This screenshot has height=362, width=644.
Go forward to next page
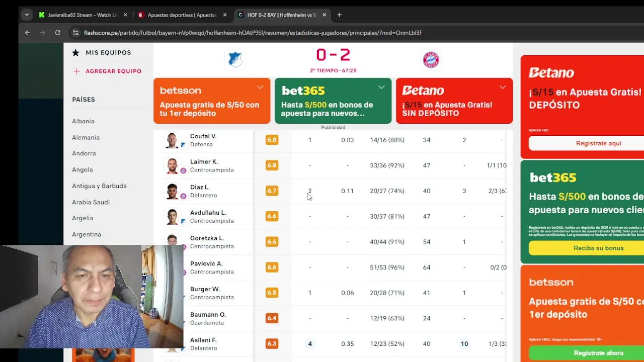coord(43,33)
